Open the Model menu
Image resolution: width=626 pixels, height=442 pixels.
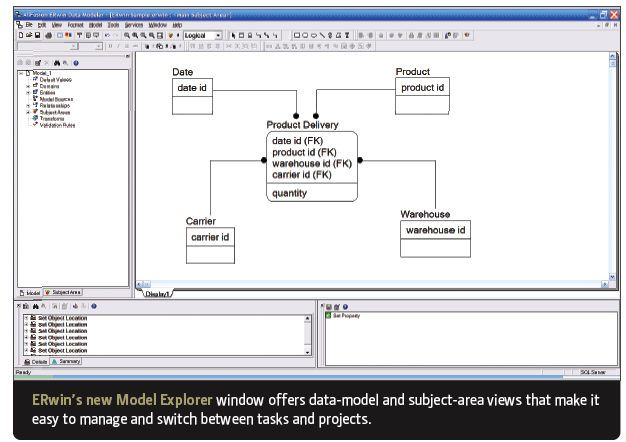click(95, 25)
